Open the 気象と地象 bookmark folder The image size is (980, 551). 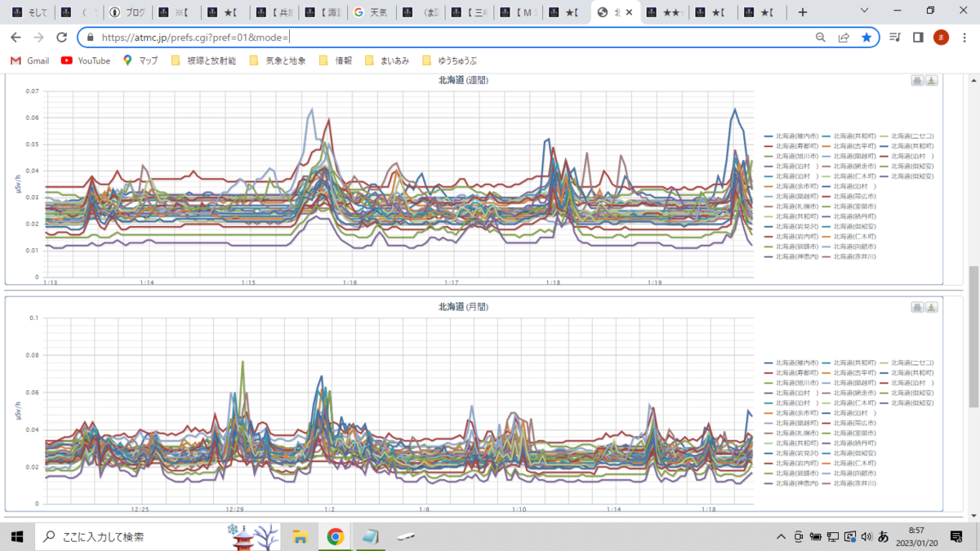pyautogui.click(x=278, y=60)
